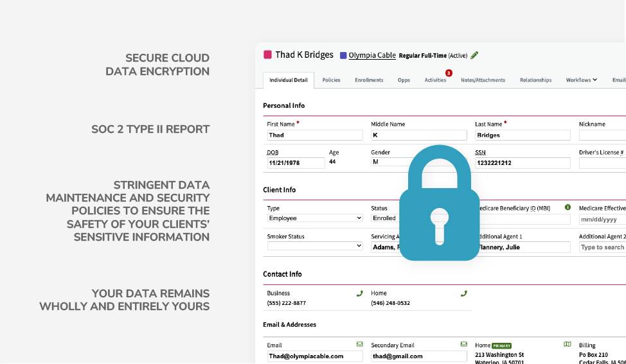The height and width of the screenshot is (364, 626).
Task: Open the Enrollments tab
Action: 369,80
